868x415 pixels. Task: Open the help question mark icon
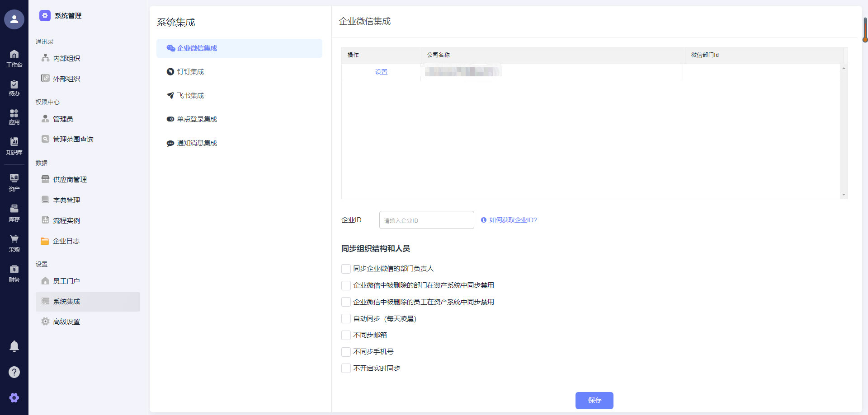coord(14,372)
